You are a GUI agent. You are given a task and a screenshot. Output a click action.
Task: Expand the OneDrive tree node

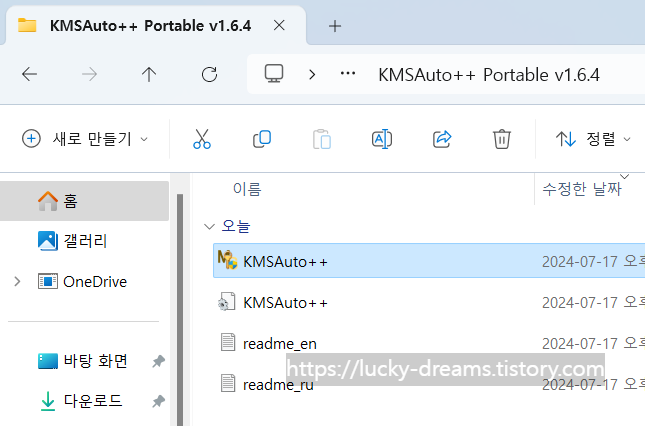click(x=17, y=282)
